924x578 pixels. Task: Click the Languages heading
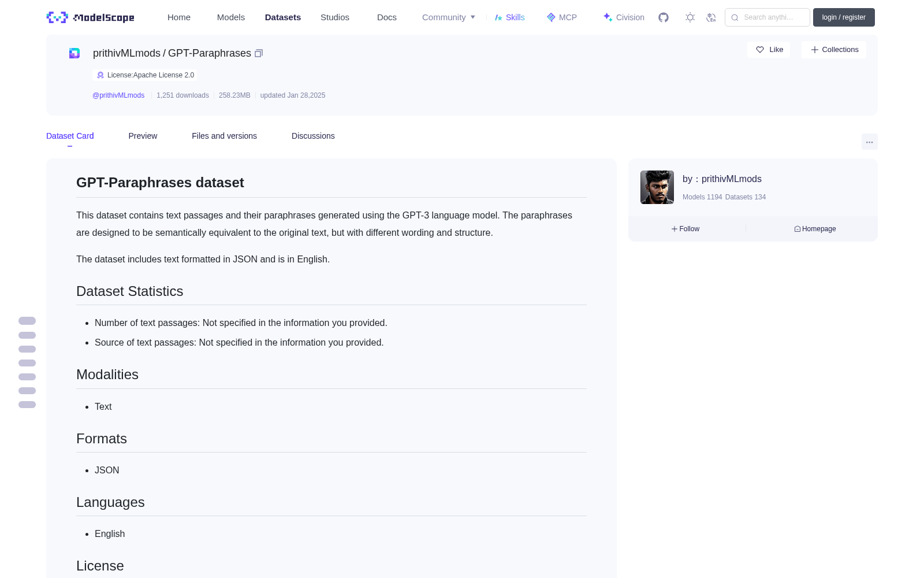point(110,502)
